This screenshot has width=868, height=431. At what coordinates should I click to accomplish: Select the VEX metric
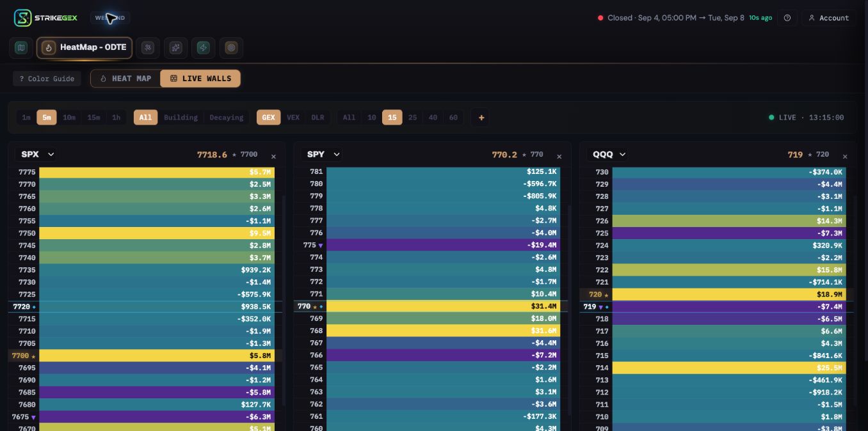tap(293, 118)
